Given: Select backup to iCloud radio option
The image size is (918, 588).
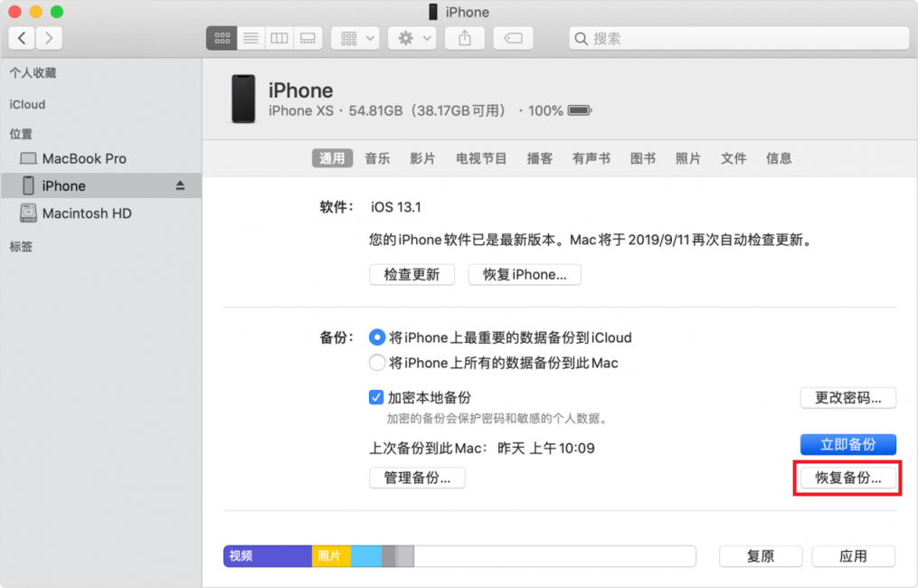Looking at the screenshot, I should click(x=377, y=337).
